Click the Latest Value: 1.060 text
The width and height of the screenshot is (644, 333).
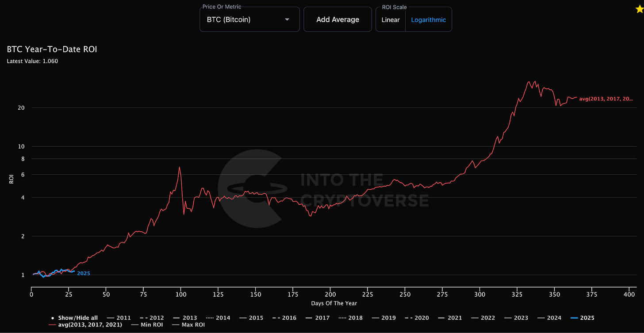point(32,61)
